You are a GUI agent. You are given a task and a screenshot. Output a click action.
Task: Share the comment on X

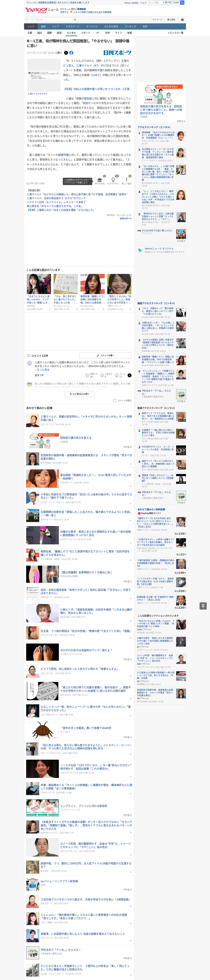point(130,375)
